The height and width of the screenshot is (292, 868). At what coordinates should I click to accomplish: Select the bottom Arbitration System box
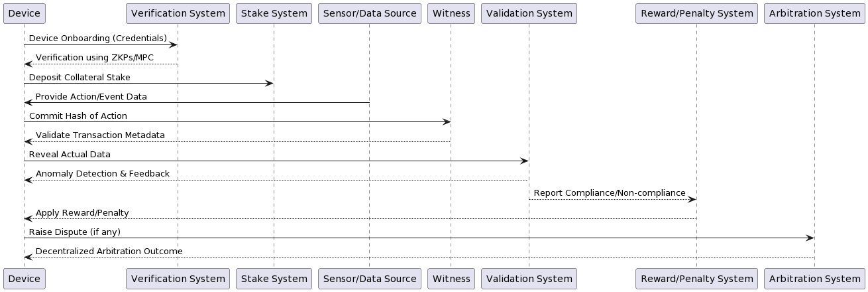[x=814, y=279]
